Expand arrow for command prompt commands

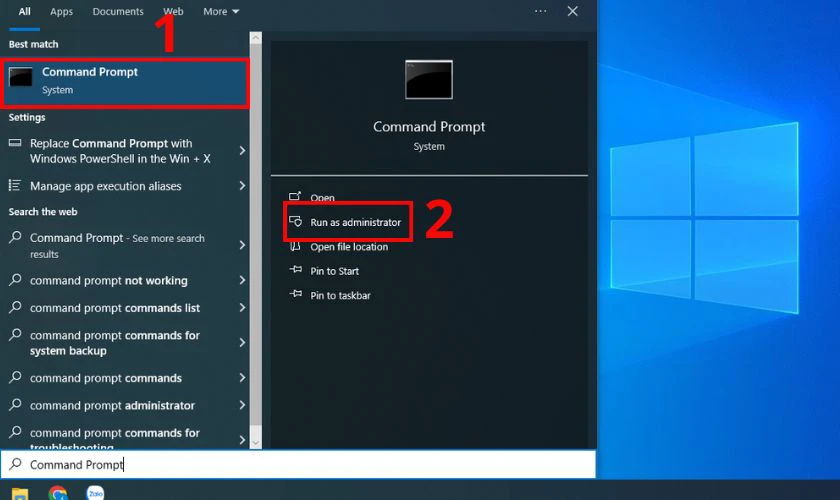pos(242,377)
